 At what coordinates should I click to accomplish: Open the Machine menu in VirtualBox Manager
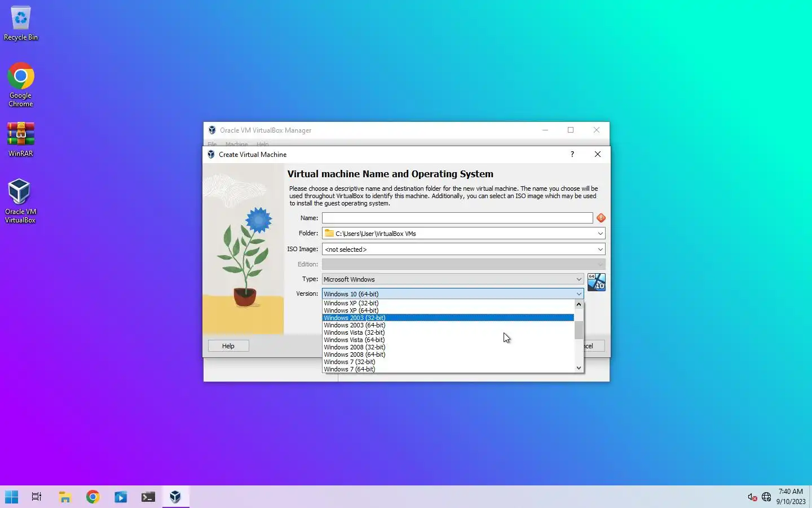237,144
